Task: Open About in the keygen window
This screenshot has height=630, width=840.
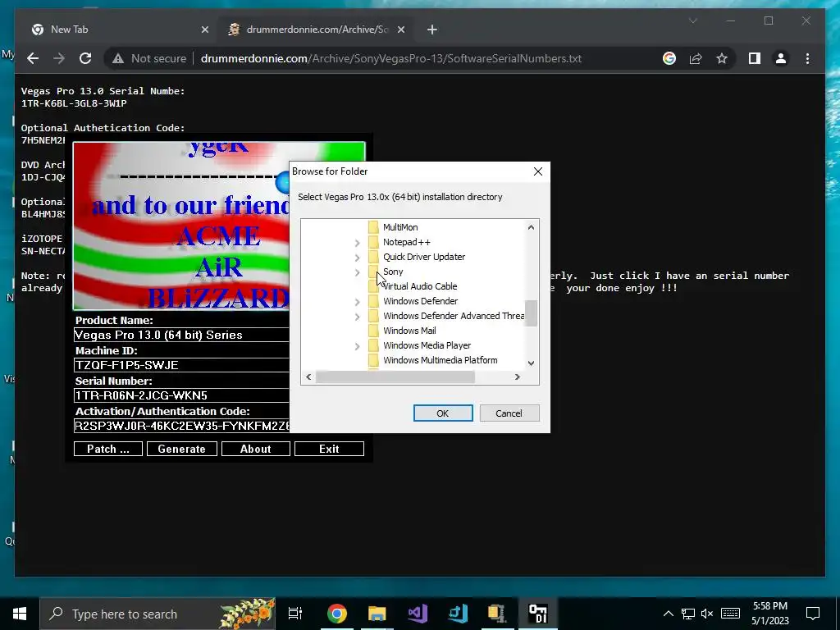Action: [x=256, y=449]
